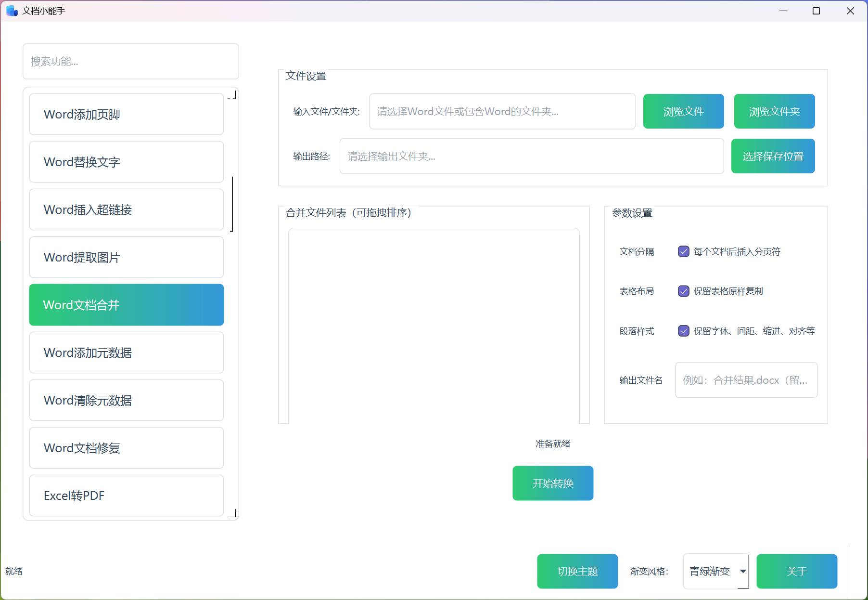This screenshot has width=868, height=600.
Task: Open the Word文档修复 feature
Action: (126, 448)
